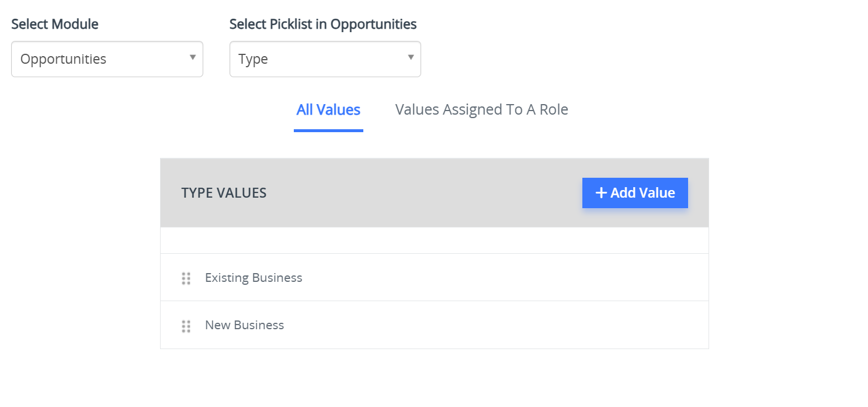This screenshot has width=868, height=407.
Task: Click the TYPE VALUES header label
Action: tap(224, 193)
